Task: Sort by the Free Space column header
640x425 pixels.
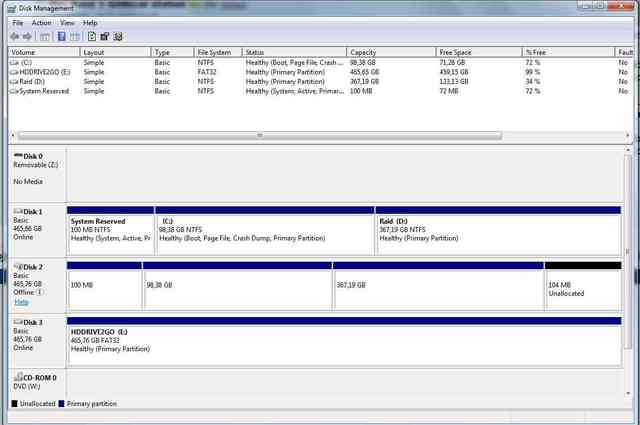Action: (479, 52)
